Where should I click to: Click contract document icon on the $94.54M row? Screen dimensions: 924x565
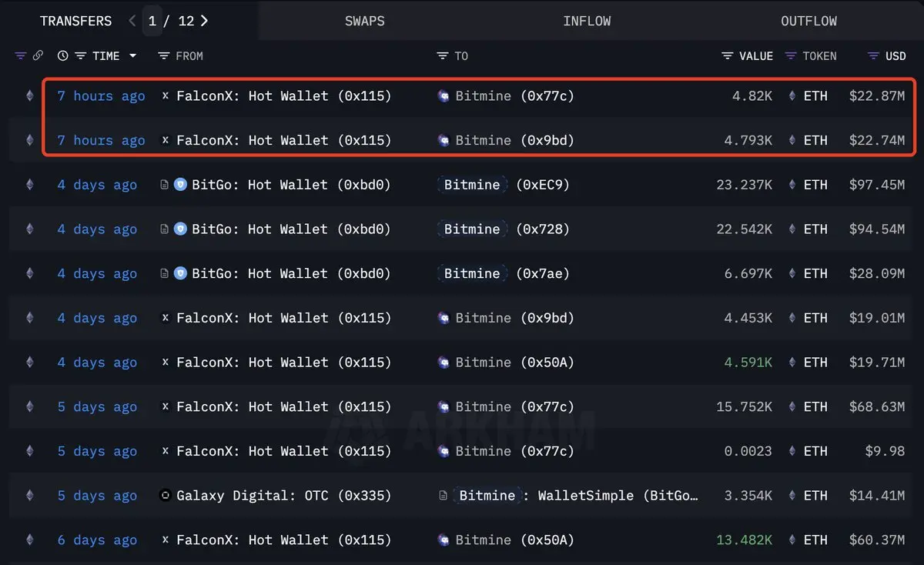pyautogui.click(x=164, y=229)
